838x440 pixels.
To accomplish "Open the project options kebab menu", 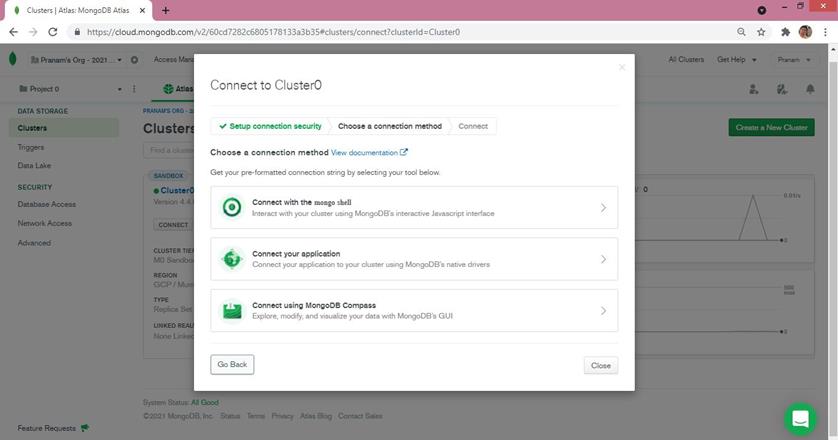I will click(x=134, y=89).
